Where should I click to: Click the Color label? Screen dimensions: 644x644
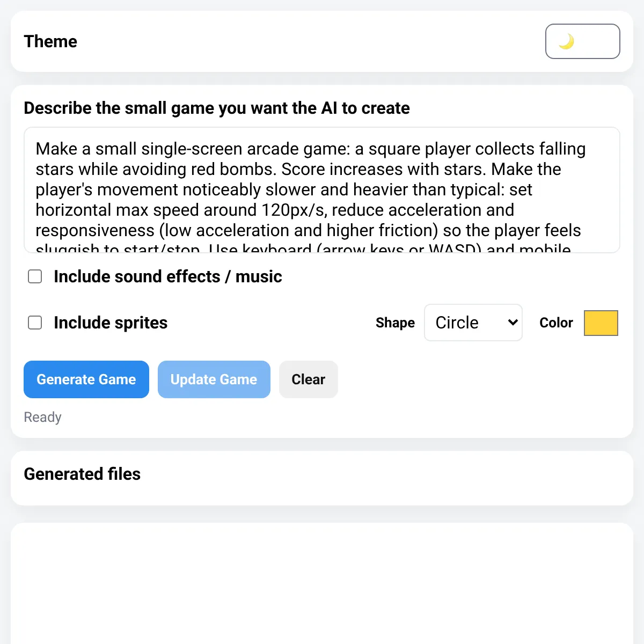[x=556, y=323]
